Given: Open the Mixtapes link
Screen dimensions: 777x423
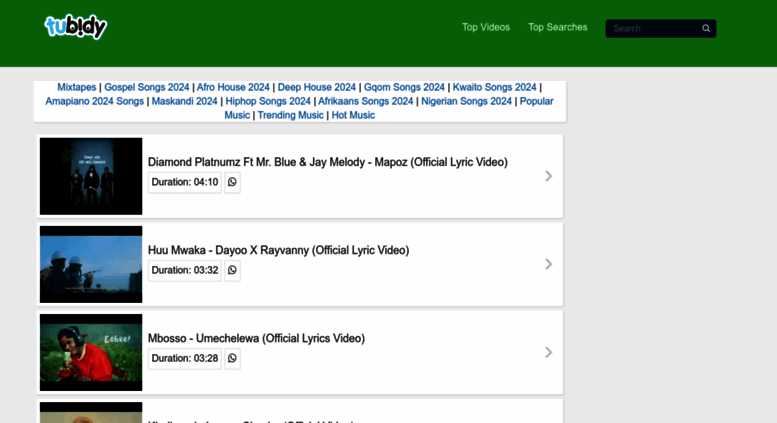Looking at the screenshot, I should 77,87.
